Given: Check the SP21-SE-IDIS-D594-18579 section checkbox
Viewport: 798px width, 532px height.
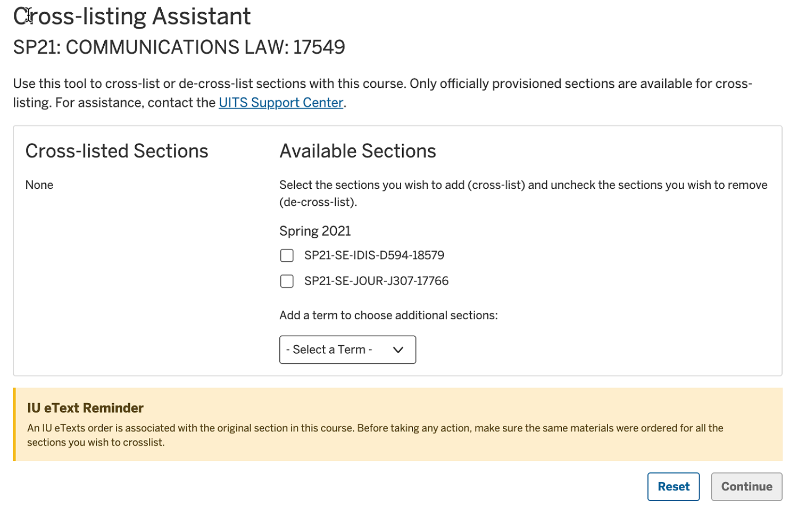Looking at the screenshot, I should 287,256.
